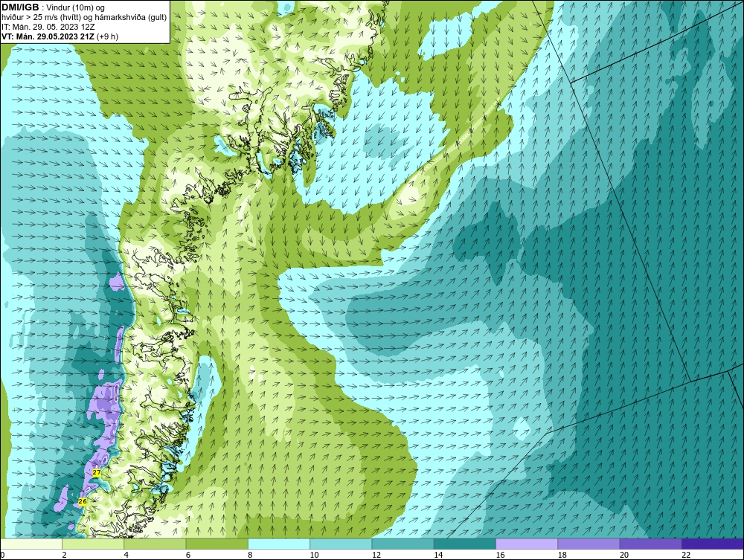Image resolution: width=744 pixels, height=560 pixels.
Task: Select the 16–18 m/s light purple legend swatch
Action: coord(527,544)
